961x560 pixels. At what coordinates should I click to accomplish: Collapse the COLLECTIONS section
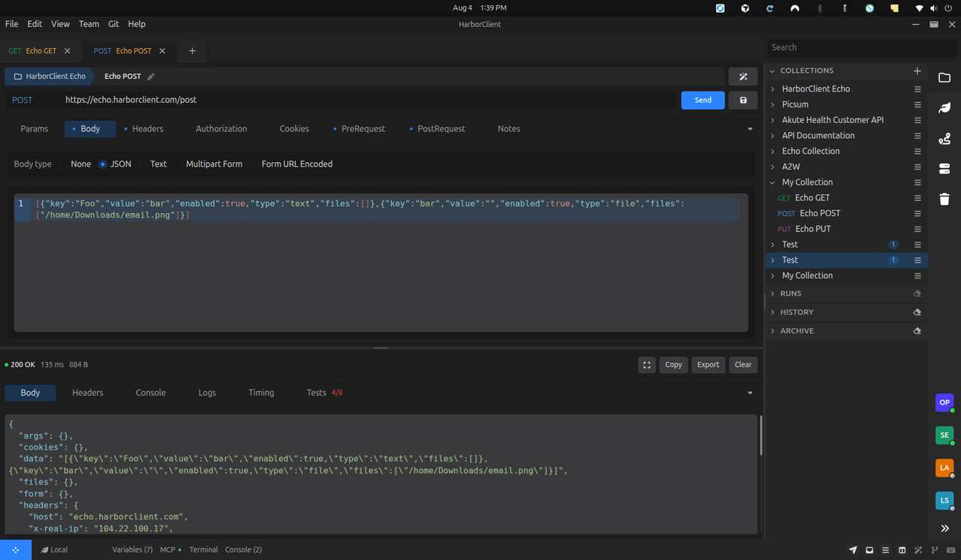[x=773, y=71]
